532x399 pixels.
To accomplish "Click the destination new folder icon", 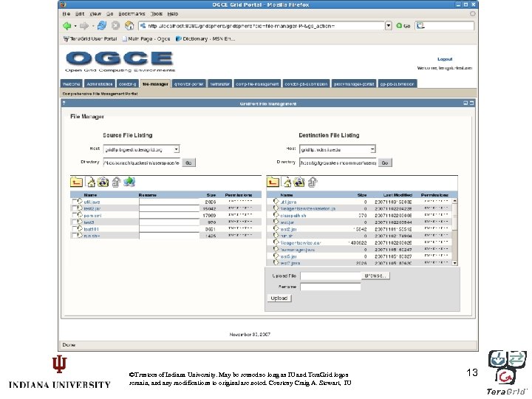I will click(273, 183).
